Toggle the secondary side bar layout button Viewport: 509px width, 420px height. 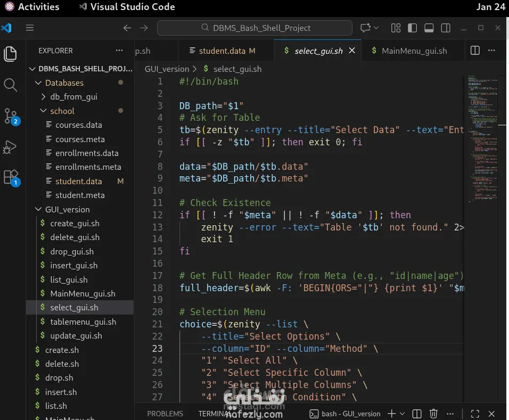(446, 28)
